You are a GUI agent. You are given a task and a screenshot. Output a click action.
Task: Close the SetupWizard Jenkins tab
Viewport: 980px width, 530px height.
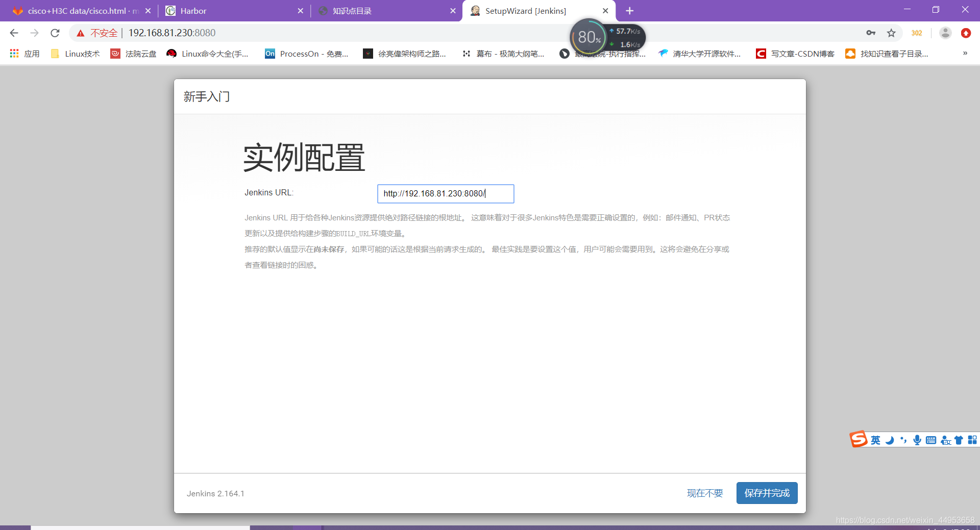(x=605, y=11)
